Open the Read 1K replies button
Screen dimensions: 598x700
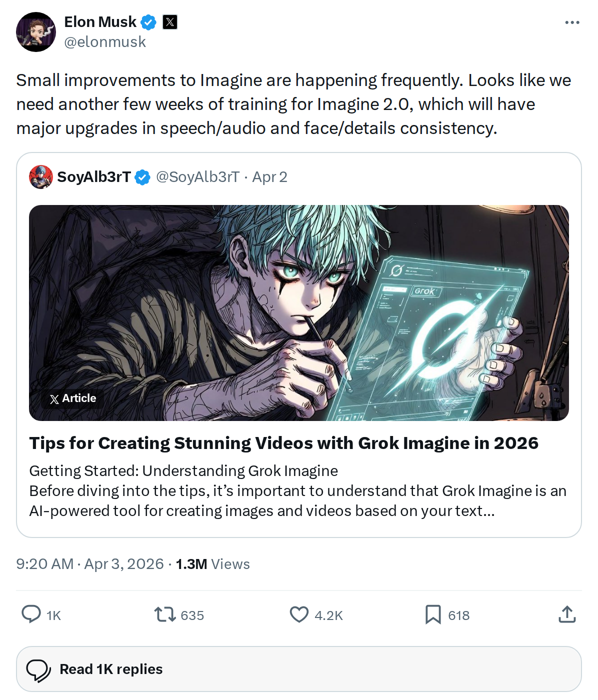299,669
